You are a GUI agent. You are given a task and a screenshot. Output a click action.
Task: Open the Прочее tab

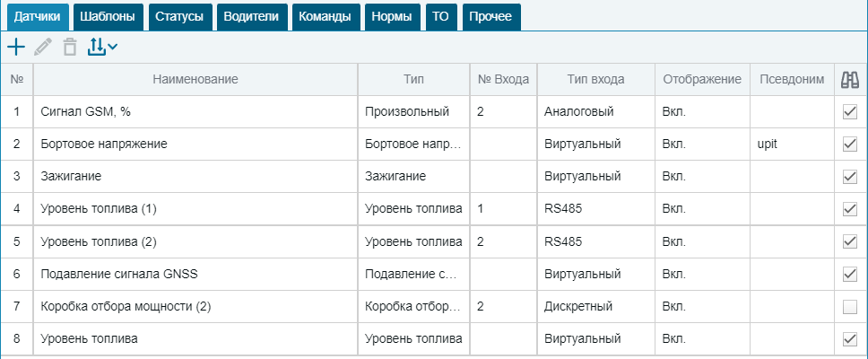pos(490,17)
